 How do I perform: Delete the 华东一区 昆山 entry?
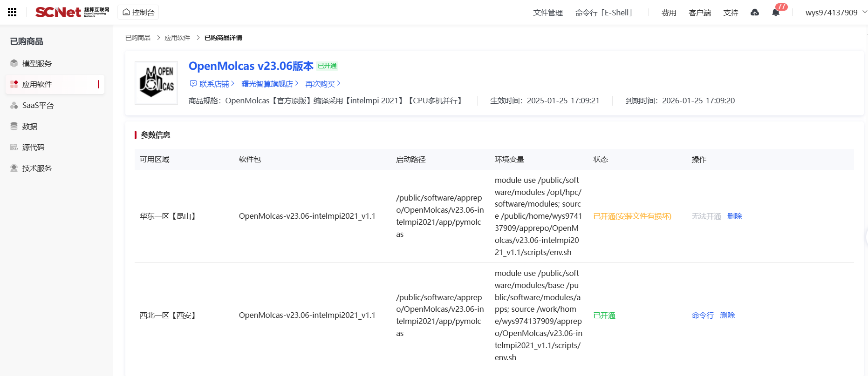tap(734, 216)
